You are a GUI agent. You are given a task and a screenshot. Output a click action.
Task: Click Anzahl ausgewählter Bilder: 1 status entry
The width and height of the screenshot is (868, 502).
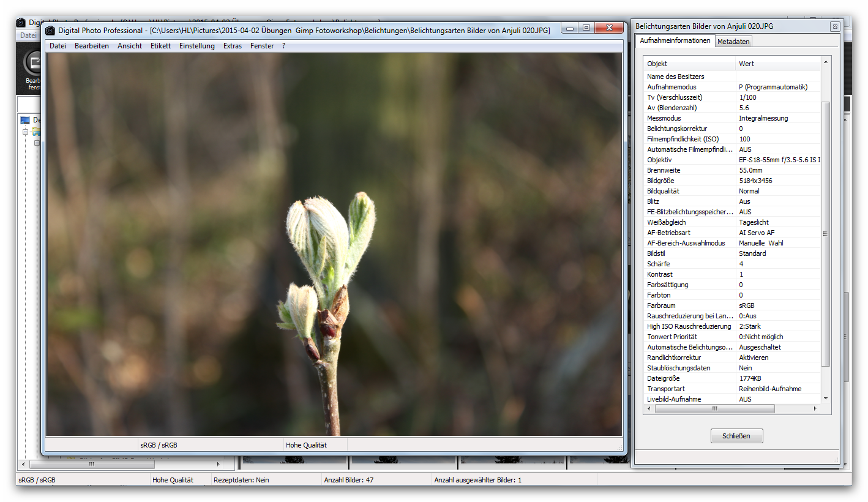(x=477, y=480)
